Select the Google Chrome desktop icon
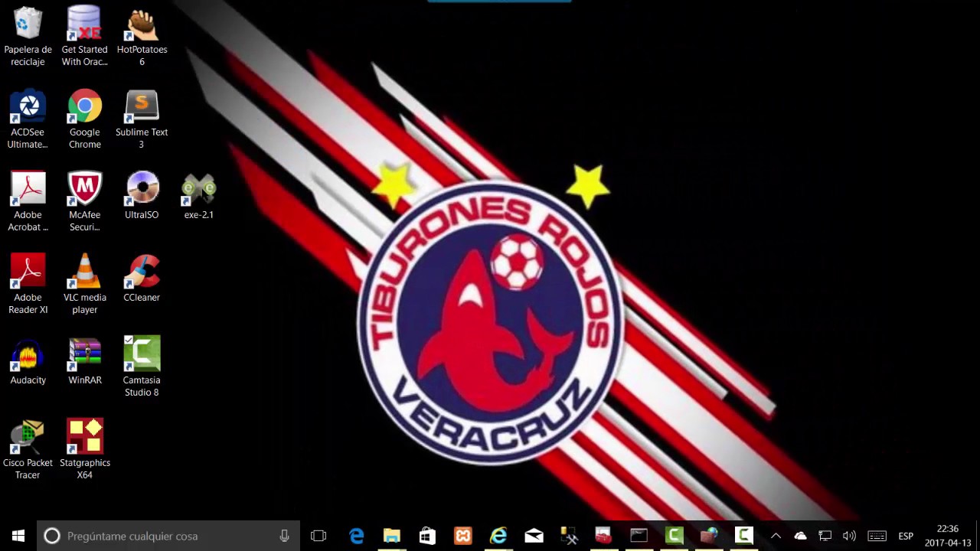980x551 pixels. [84, 119]
